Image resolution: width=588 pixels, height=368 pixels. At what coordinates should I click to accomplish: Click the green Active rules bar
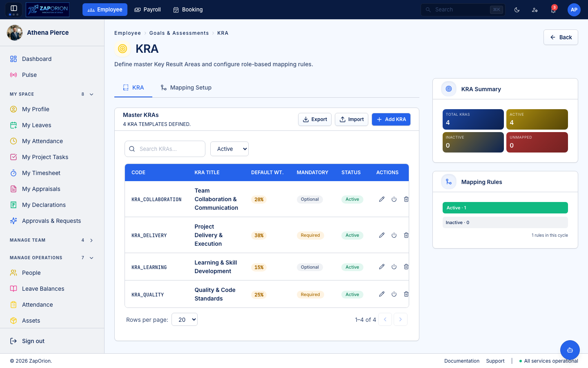[x=505, y=208]
